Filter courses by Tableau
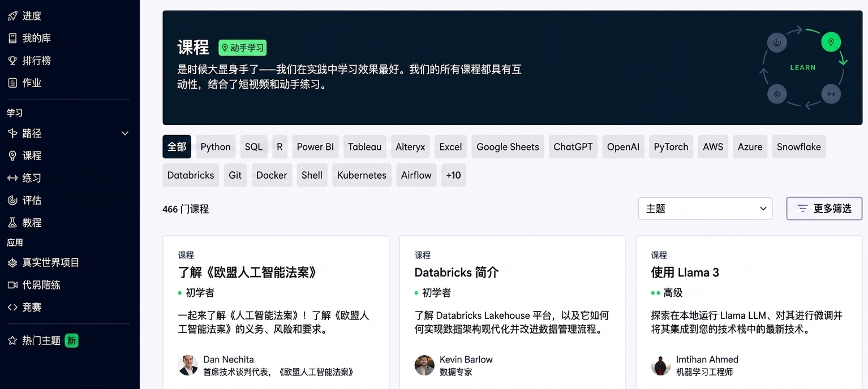The height and width of the screenshot is (389, 868). (365, 147)
